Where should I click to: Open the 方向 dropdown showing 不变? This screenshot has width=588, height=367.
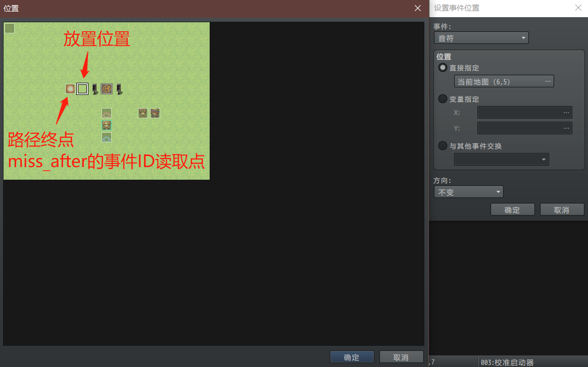[x=469, y=192]
